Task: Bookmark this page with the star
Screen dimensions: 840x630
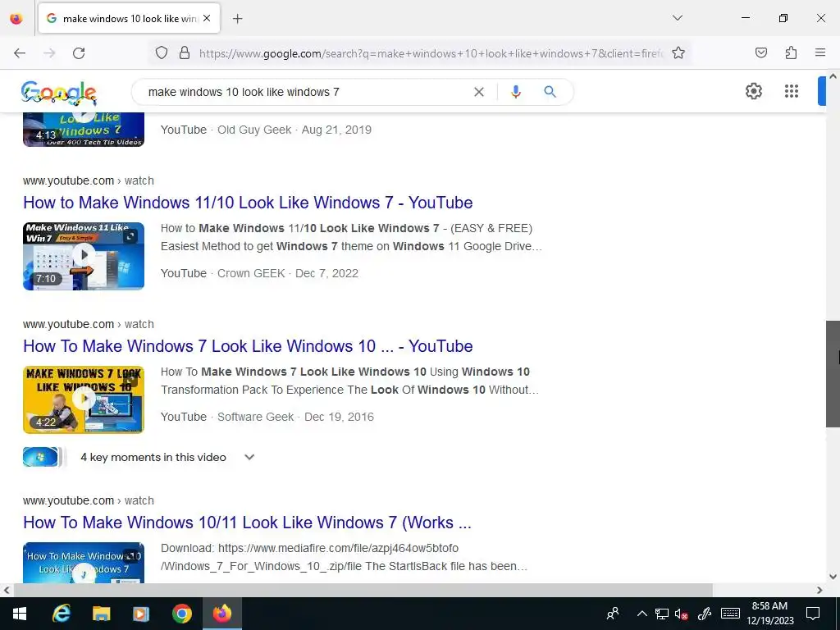Action: [x=678, y=52]
